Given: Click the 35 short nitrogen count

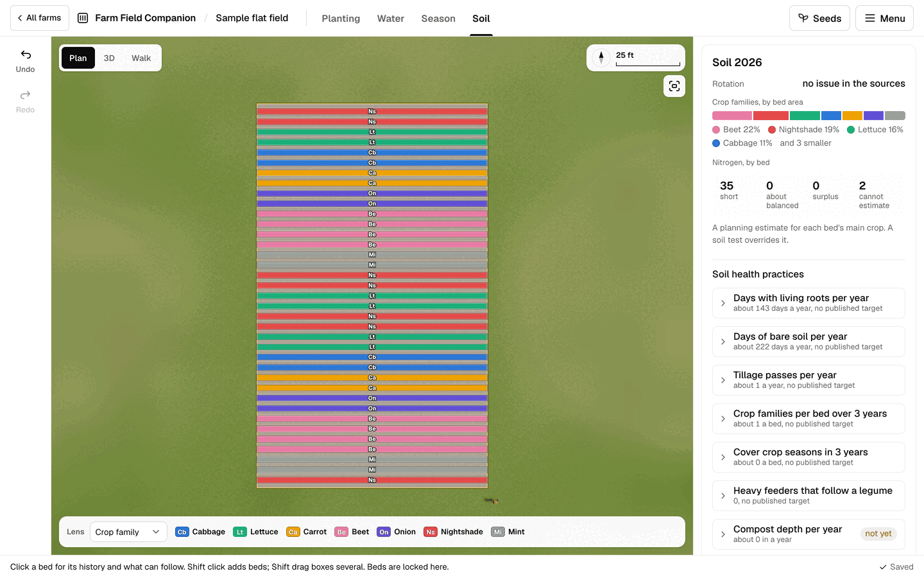Looking at the screenshot, I should (729, 191).
